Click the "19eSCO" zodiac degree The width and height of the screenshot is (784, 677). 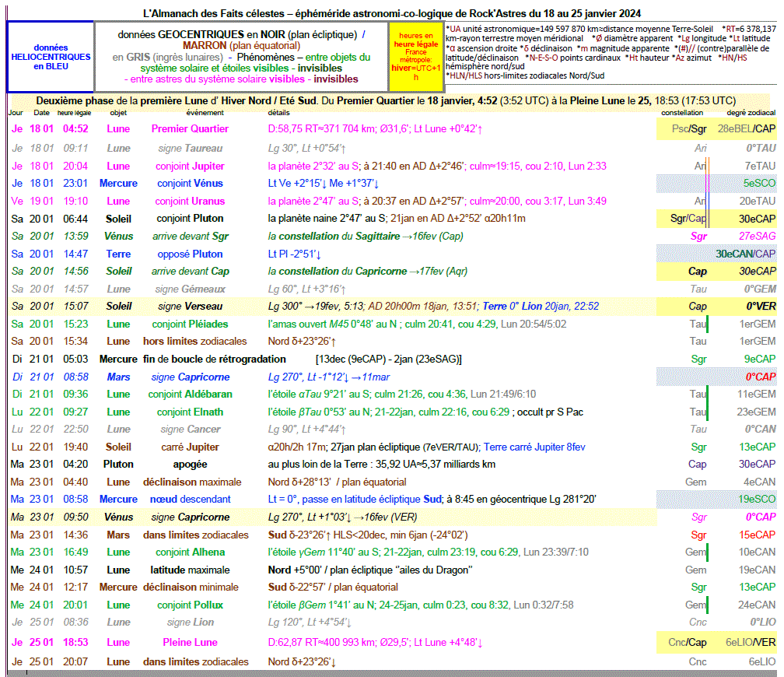pos(757,500)
